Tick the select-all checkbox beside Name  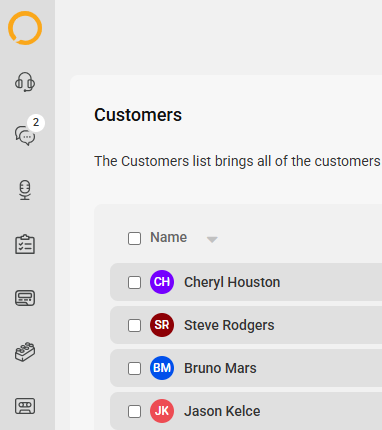click(x=134, y=238)
